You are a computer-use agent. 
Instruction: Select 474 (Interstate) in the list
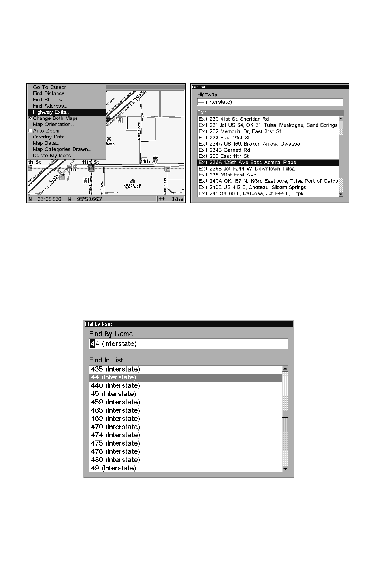tap(186, 435)
